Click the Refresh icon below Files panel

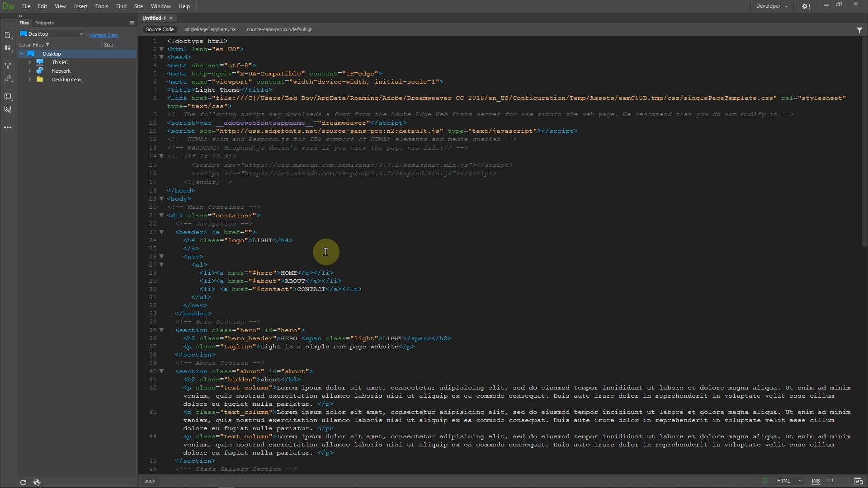[23, 482]
